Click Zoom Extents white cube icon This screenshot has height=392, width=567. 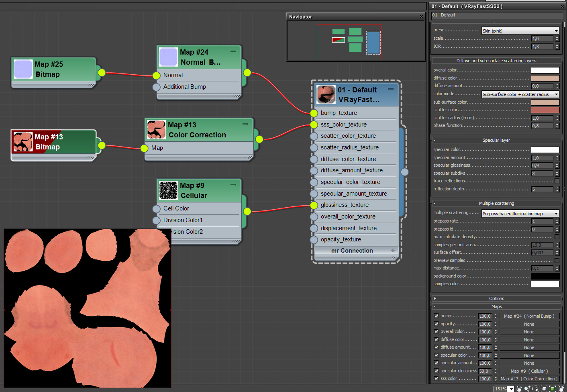pos(544,389)
